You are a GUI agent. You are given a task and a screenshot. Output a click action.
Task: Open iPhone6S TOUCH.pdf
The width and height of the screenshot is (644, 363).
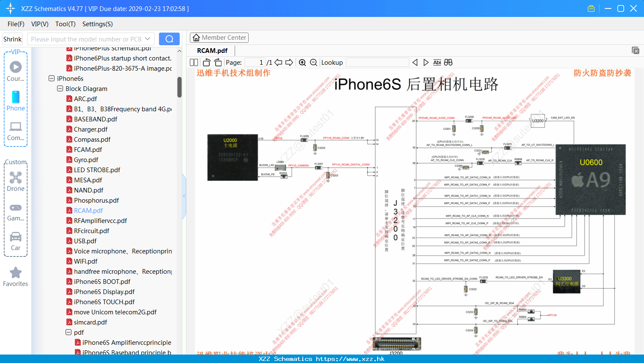[x=104, y=302]
